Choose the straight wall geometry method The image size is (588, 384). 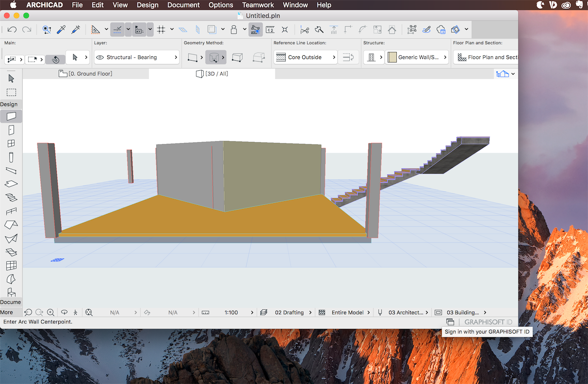(193, 58)
